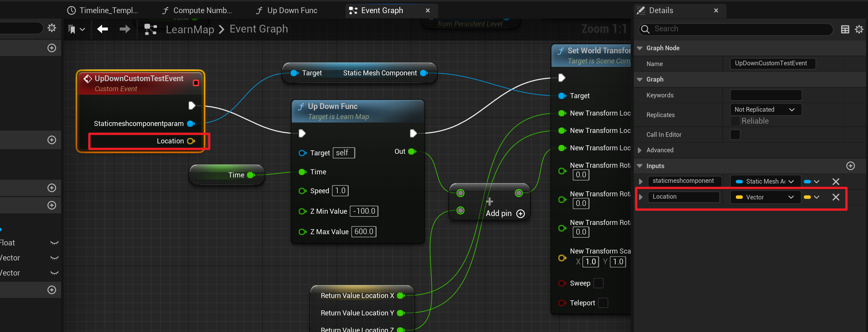Click the custom event delegate pin

point(196,83)
